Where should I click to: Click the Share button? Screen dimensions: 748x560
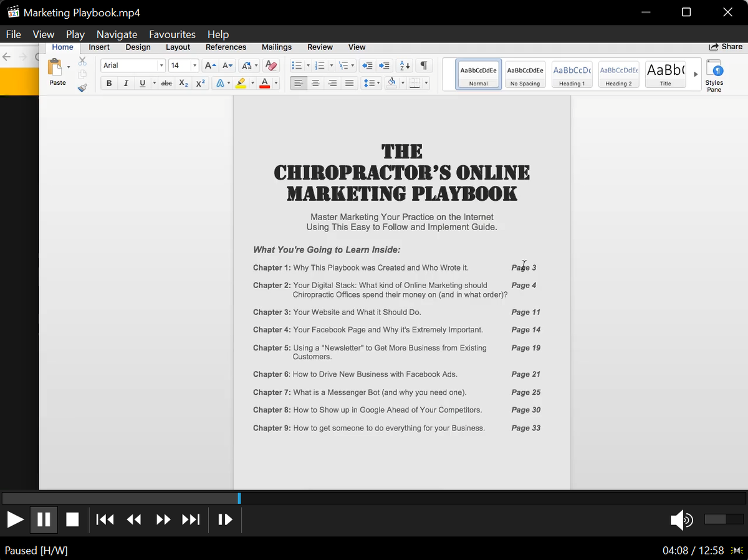tap(726, 47)
